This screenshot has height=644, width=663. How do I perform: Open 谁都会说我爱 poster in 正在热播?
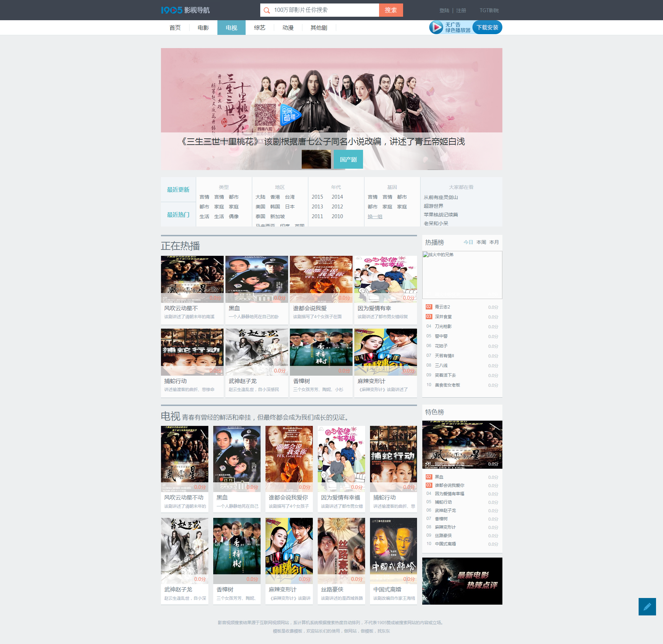[x=321, y=279]
